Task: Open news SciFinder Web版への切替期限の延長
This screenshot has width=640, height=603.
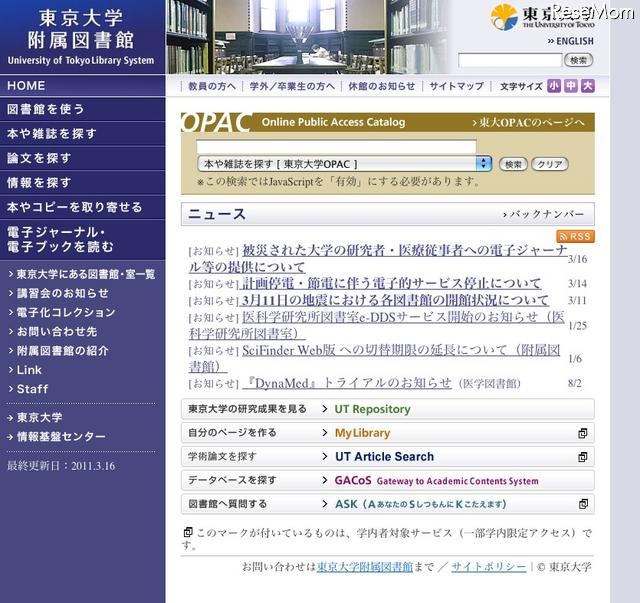Action: coord(374,358)
